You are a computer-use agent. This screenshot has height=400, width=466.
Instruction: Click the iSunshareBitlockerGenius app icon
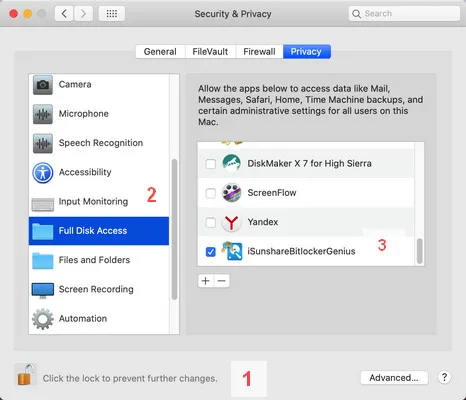232,251
